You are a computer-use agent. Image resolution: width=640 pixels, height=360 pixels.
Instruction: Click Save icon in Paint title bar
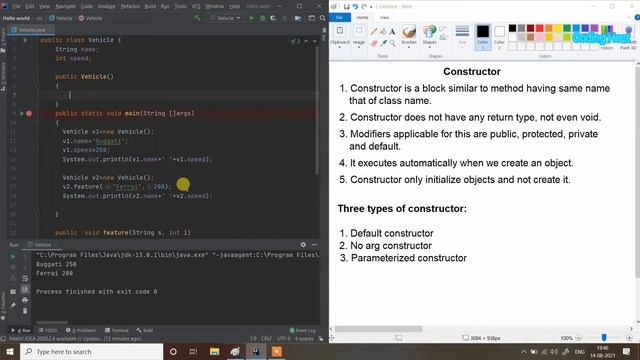[347, 7]
